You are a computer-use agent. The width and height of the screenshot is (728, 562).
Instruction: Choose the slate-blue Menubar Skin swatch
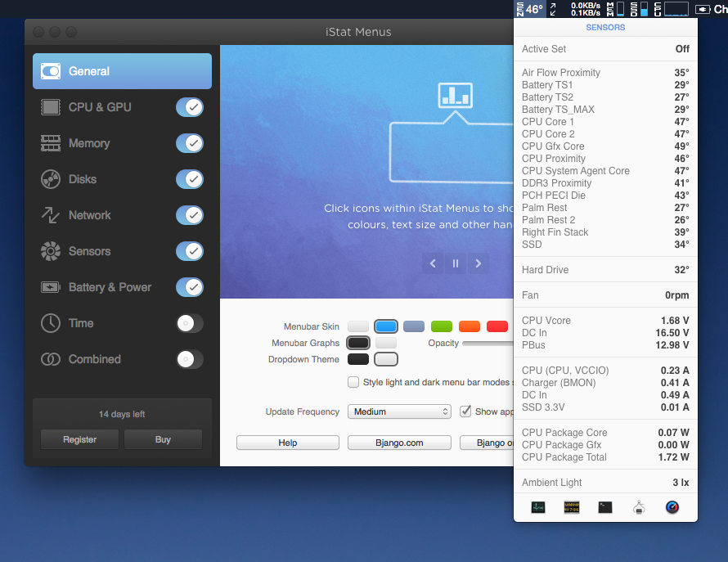[x=414, y=326]
